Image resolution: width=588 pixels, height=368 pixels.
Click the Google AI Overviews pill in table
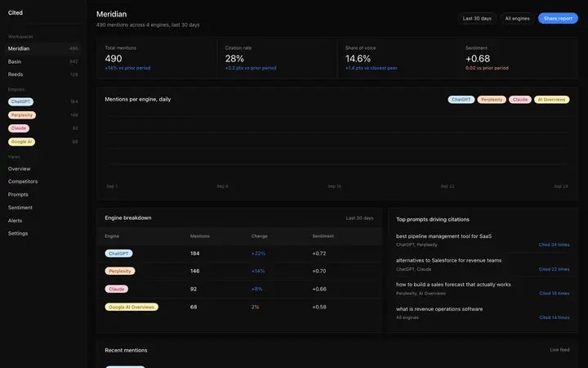[x=131, y=307]
